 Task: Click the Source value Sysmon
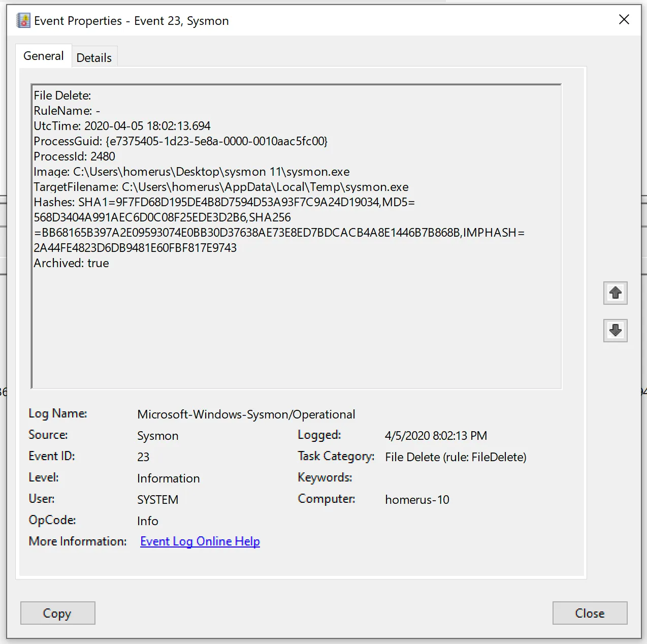coord(157,435)
